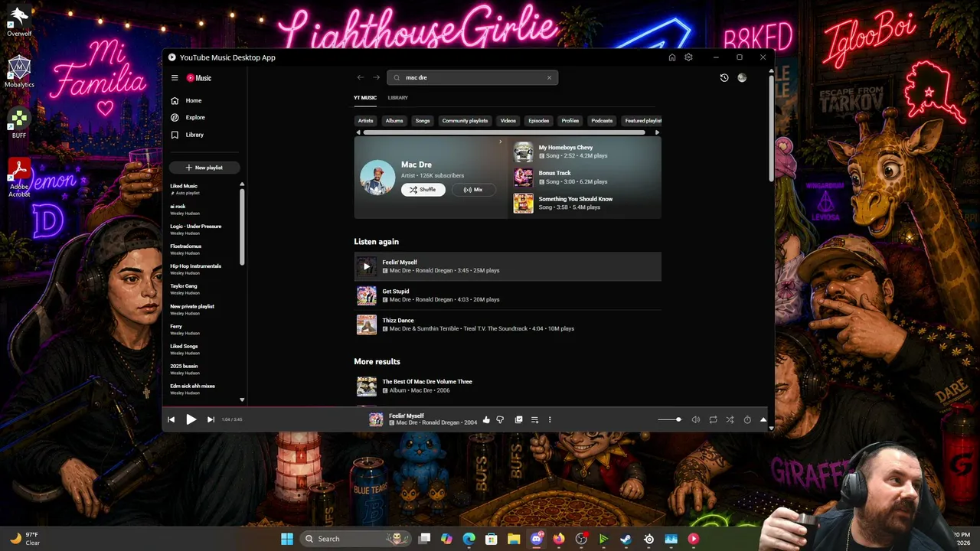Screen dimensions: 980x551
Task: Filter results by Featured playlists chip
Action: click(642, 121)
